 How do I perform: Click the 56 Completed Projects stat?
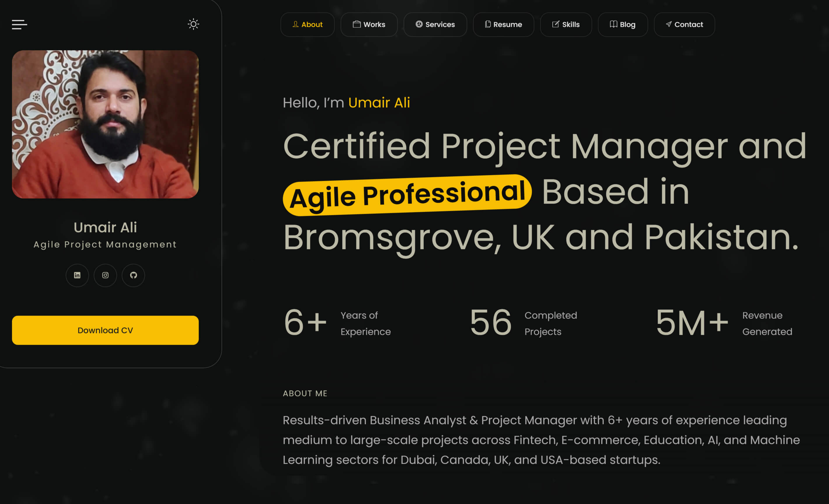pos(523,323)
